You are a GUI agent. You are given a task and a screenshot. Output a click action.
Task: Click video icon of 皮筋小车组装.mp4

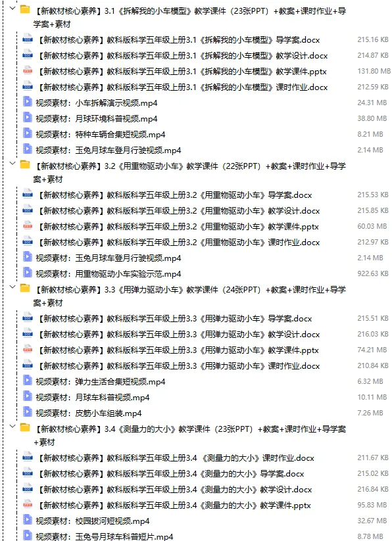point(27,412)
